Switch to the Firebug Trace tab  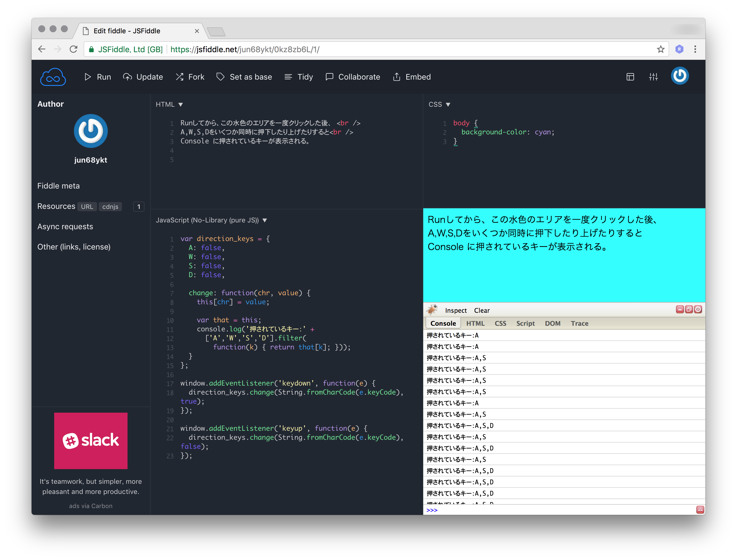coord(579,323)
